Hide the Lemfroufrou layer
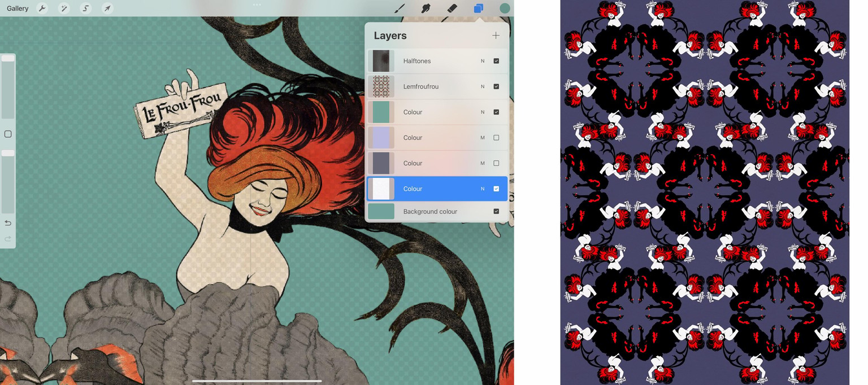This screenshot has width=868, height=385. (496, 86)
